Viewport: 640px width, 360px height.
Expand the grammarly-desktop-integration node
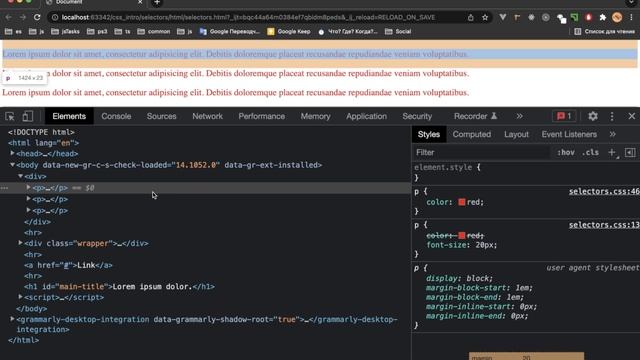[12, 319]
